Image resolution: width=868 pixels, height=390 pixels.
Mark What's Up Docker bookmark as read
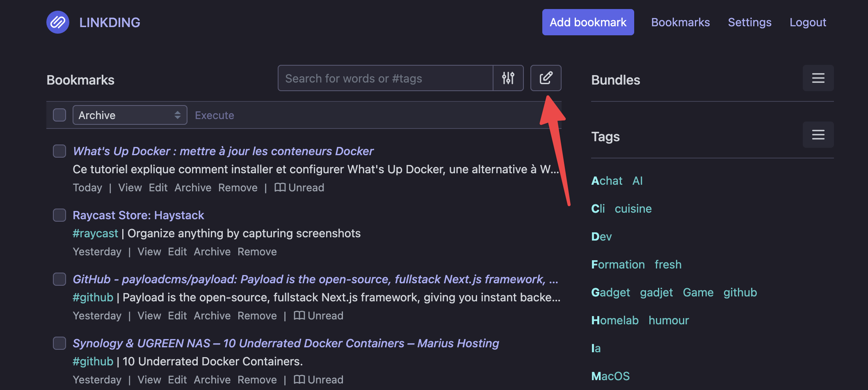tap(299, 188)
